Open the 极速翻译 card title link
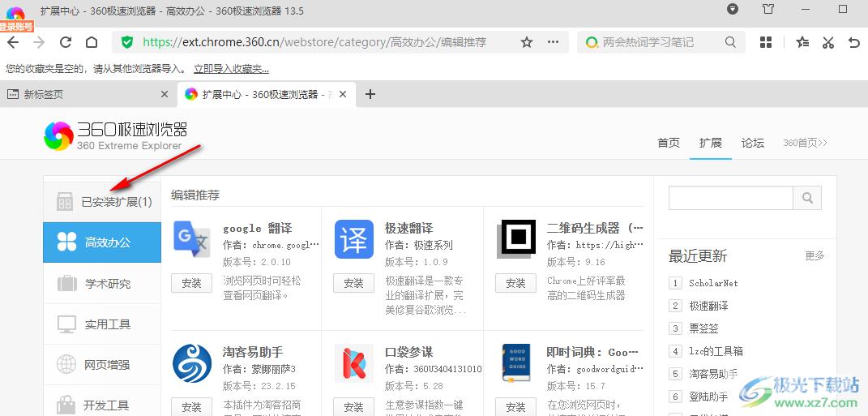 pyautogui.click(x=409, y=228)
